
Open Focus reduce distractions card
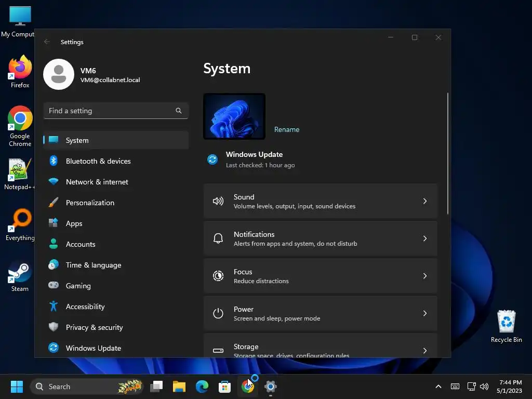click(x=320, y=276)
